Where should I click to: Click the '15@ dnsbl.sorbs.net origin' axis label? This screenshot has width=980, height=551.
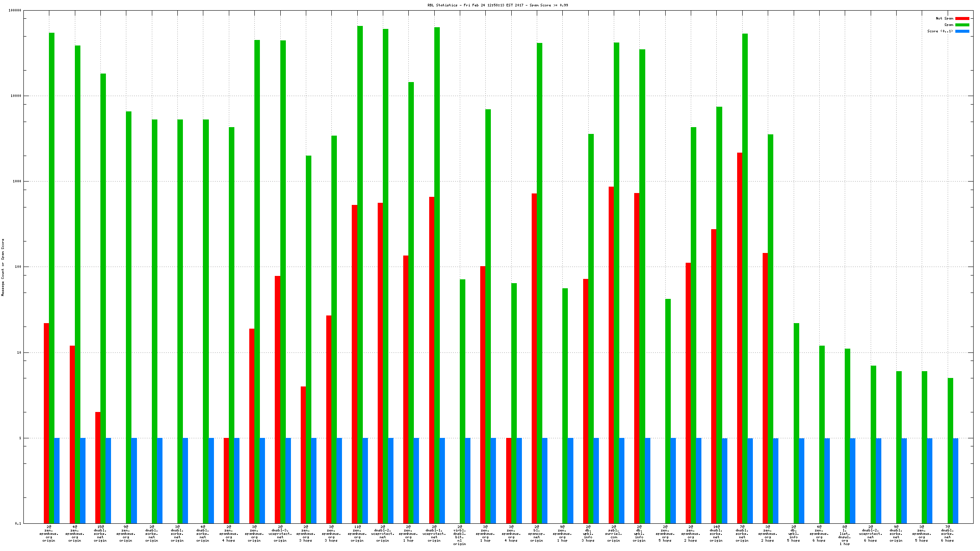pyautogui.click(x=100, y=534)
